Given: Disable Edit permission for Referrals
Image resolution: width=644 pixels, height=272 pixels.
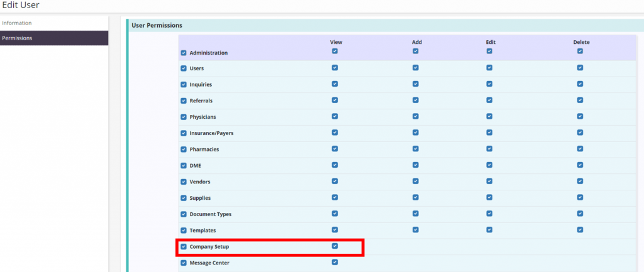Looking at the screenshot, I should (x=489, y=100).
